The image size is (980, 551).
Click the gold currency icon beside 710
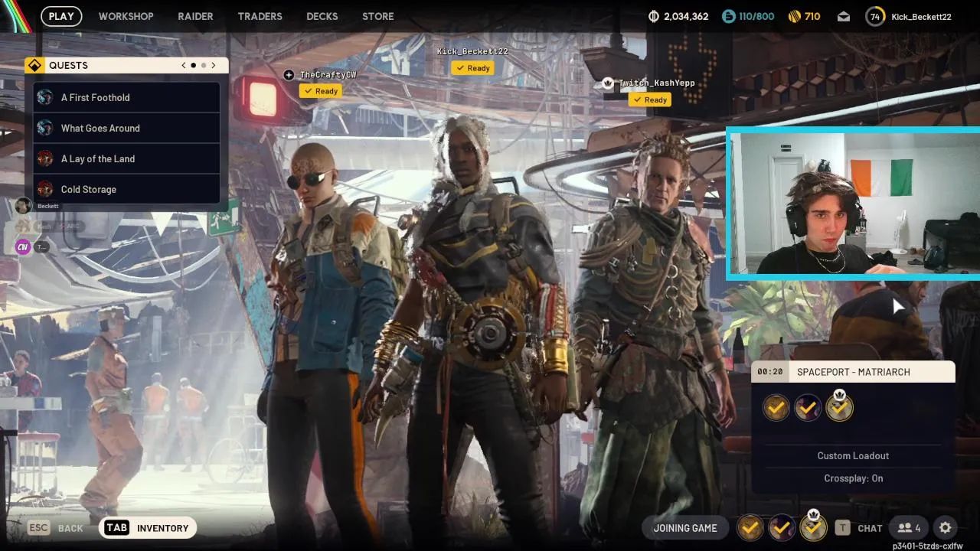tap(794, 16)
